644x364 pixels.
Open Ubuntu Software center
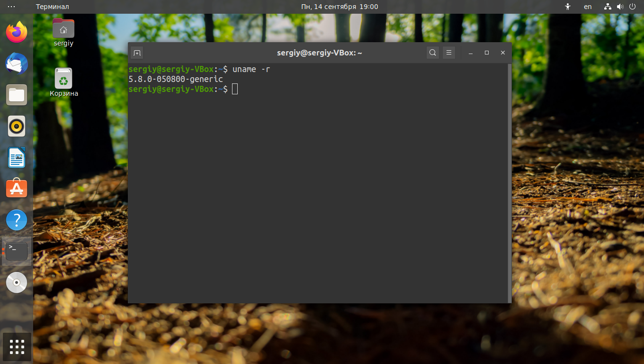coord(17,189)
